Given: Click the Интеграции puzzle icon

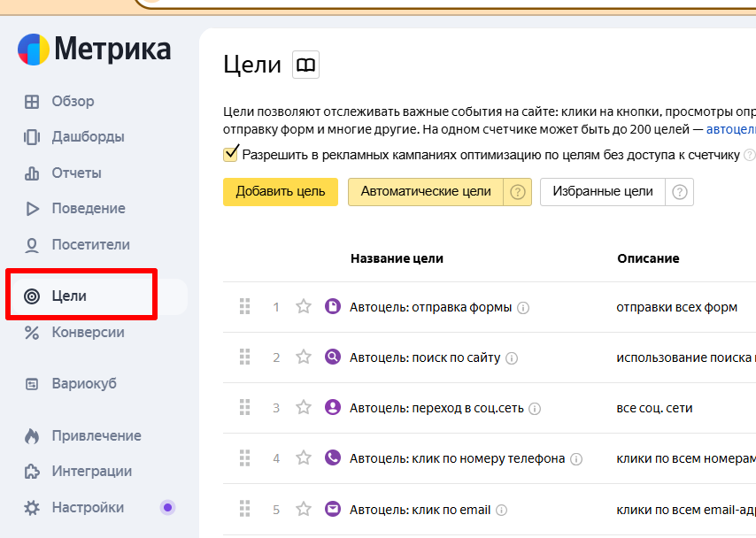Looking at the screenshot, I should coord(32,472).
